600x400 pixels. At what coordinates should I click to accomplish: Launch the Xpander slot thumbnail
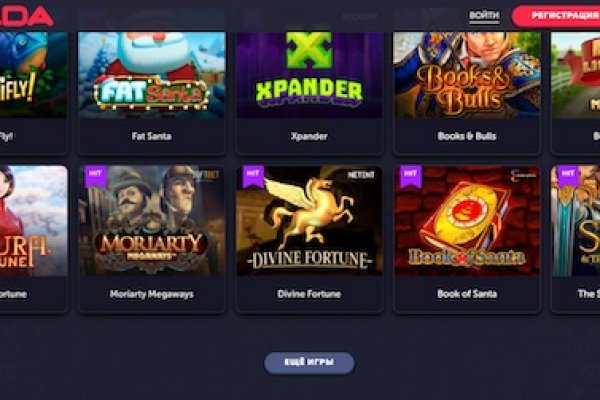point(309,75)
